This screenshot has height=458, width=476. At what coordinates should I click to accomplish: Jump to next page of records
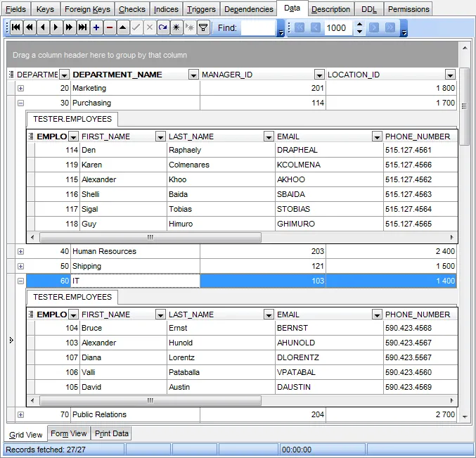69,27
